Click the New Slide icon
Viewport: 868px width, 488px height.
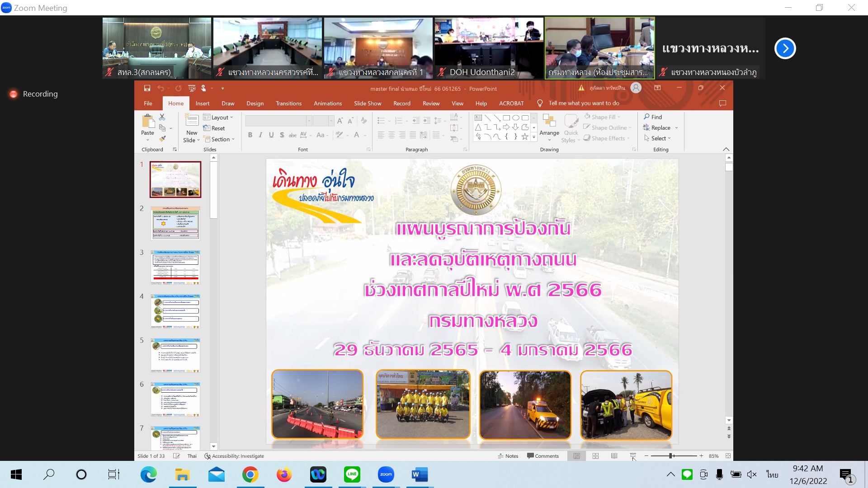192,121
